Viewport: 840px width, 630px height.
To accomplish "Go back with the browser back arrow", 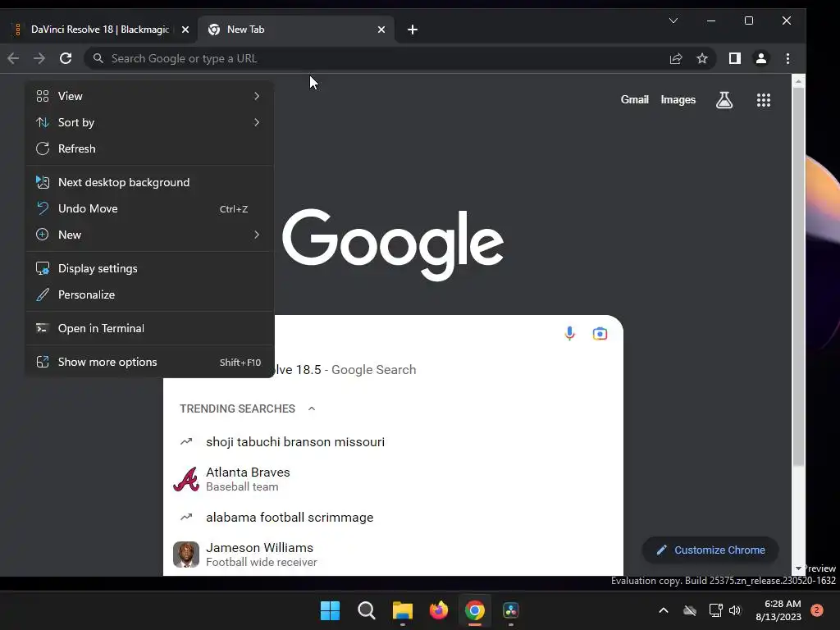I will tap(13, 58).
